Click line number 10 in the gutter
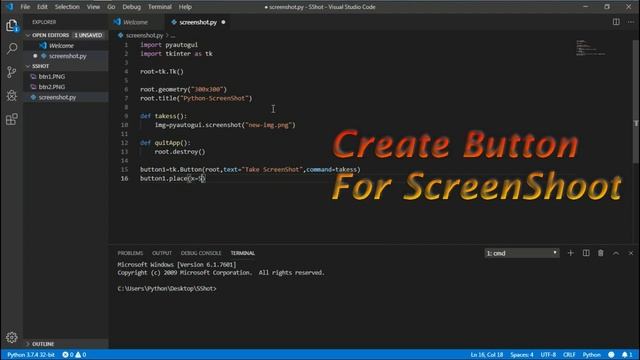This screenshot has width=640, height=360. [124, 125]
